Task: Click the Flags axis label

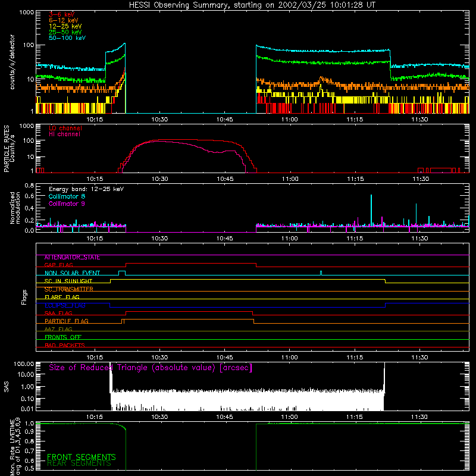Action: point(24,297)
